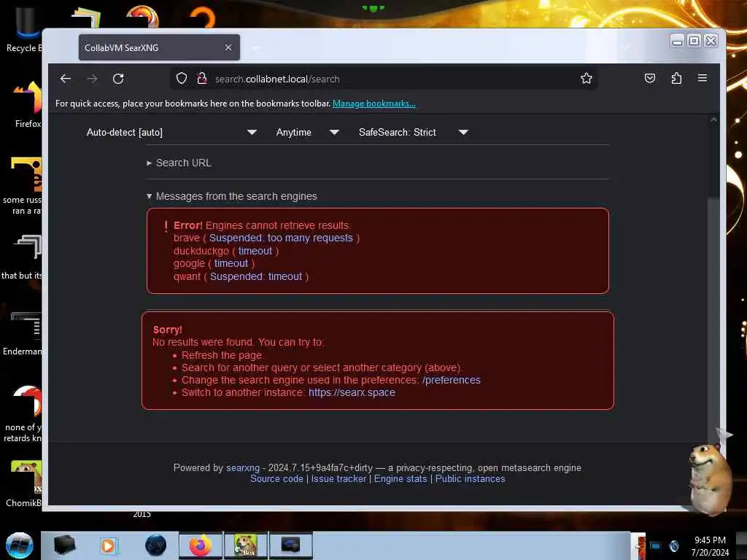747x560 pixels.
Task: Open the round system tray icon
Action: pyautogui.click(x=673, y=545)
